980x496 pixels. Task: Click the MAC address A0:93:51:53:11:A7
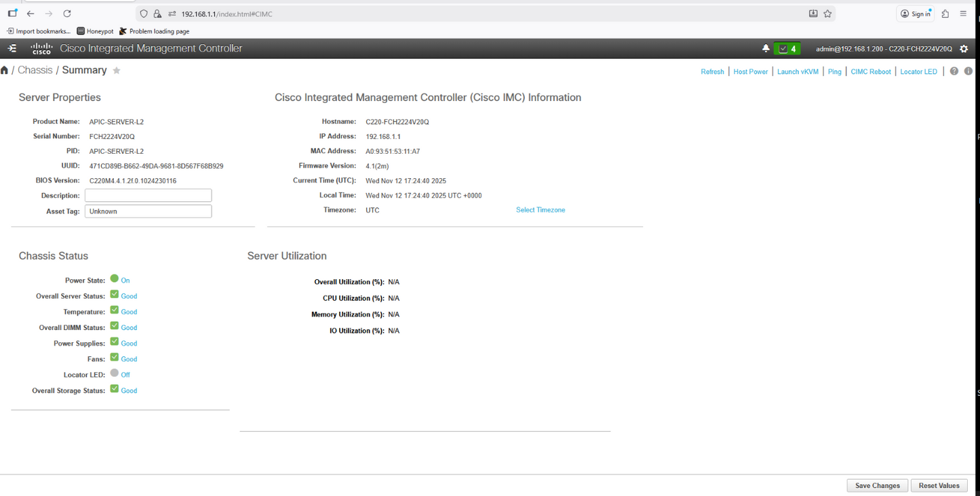pyautogui.click(x=393, y=152)
